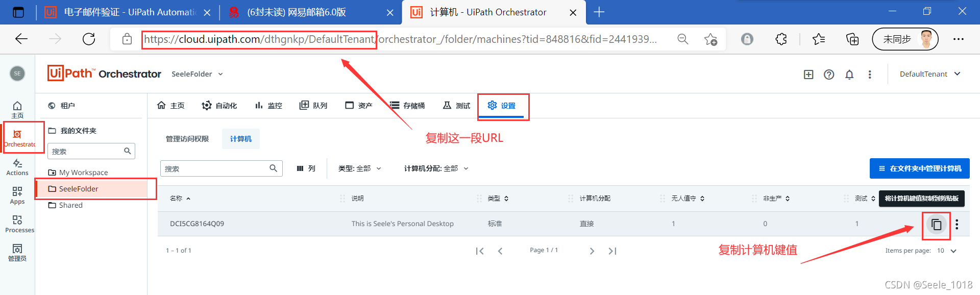Screen dimensions: 980x295
Task: Open 管理员 in the left sidebar
Action: [17, 253]
